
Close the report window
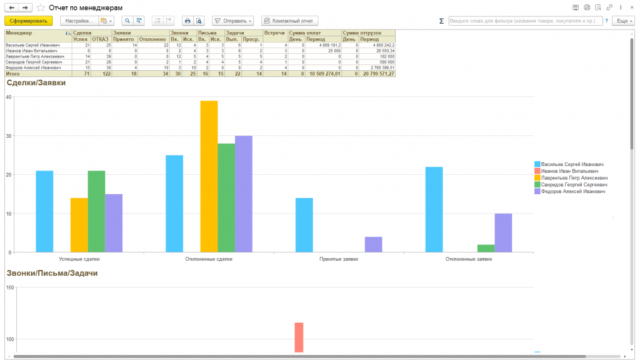tap(632, 8)
